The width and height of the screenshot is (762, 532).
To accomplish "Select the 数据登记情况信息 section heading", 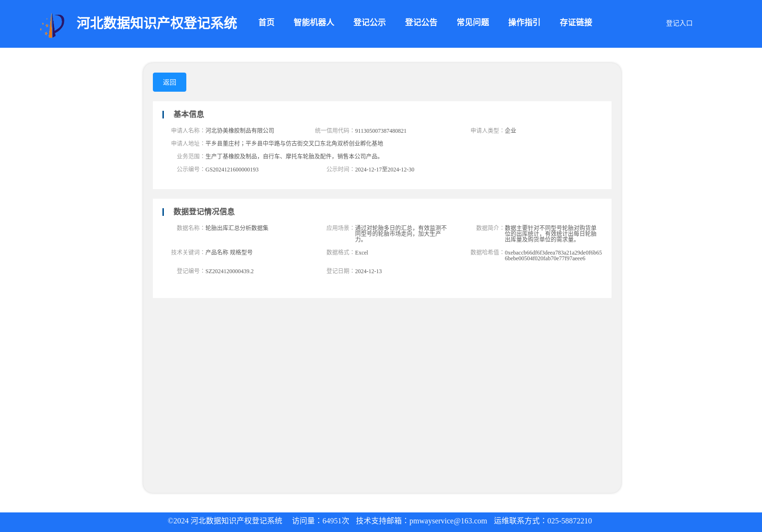I will pos(204,212).
